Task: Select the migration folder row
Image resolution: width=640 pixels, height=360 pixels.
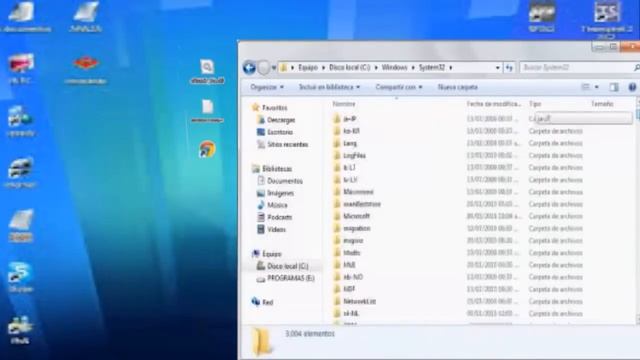Action: pos(457,229)
